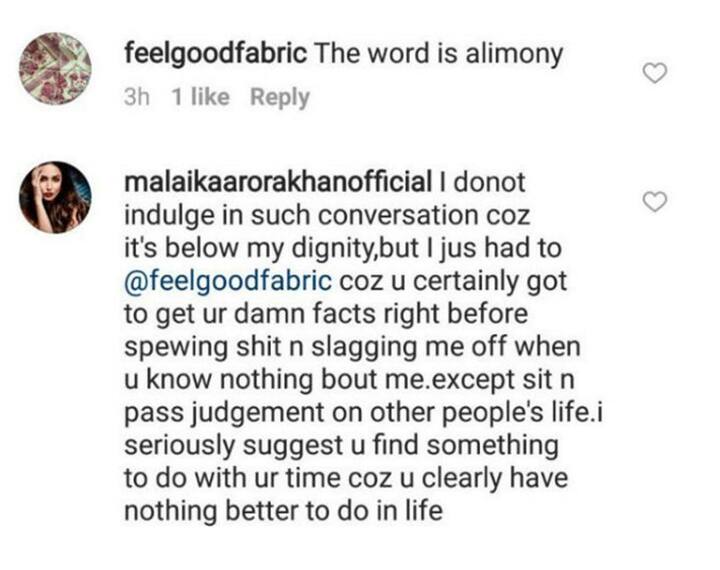Image resolution: width=720 pixels, height=570 pixels.
Task: Click the line "to get ur damn facts right before"
Action: coord(326,314)
